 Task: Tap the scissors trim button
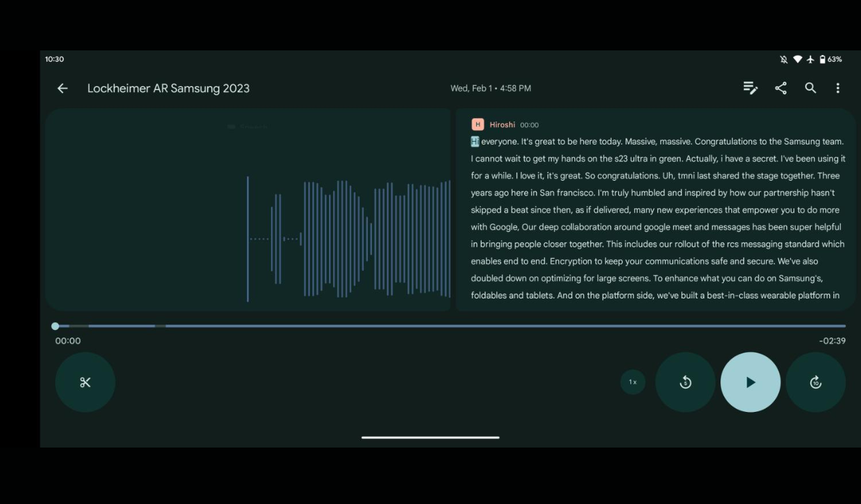(x=85, y=382)
